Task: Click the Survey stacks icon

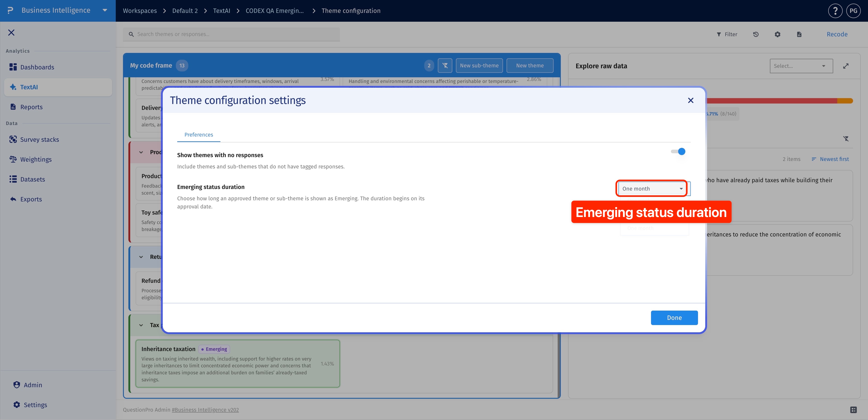Action: (x=13, y=139)
